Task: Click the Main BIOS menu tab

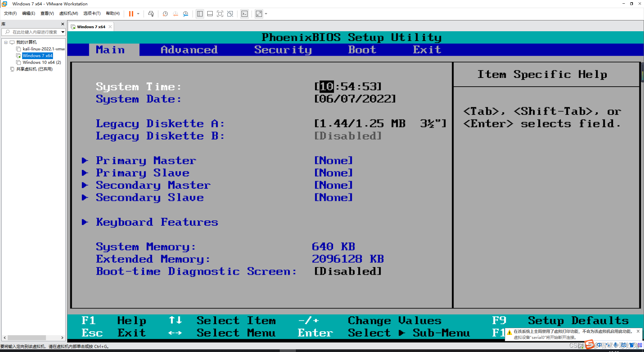Action: (110, 50)
